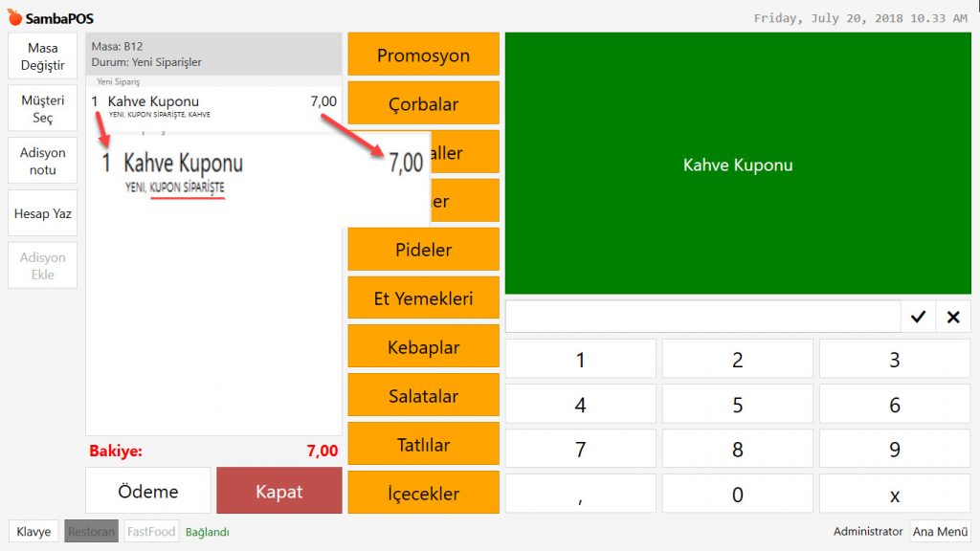Open Ana Menü from the status bar

pos(940,532)
